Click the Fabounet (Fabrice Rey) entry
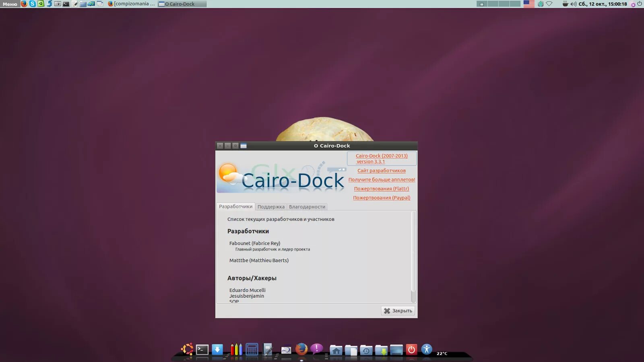 click(x=255, y=243)
